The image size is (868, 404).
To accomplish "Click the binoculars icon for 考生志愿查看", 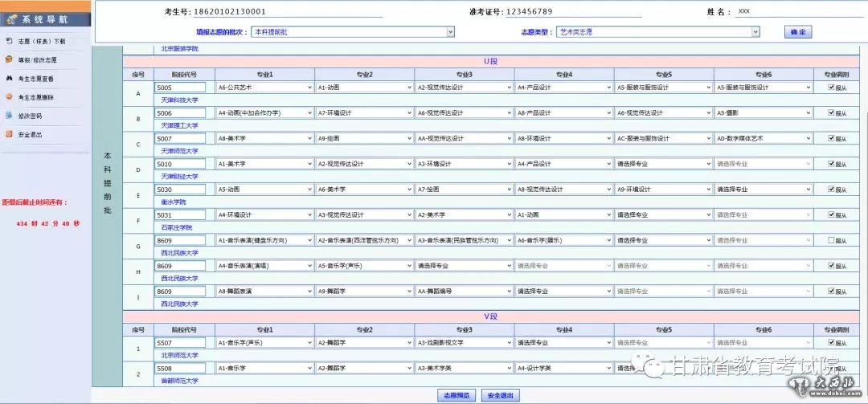I will click(x=9, y=79).
